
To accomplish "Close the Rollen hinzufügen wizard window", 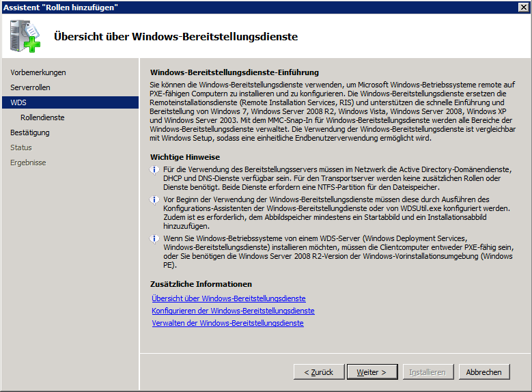I will (x=524, y=7).
